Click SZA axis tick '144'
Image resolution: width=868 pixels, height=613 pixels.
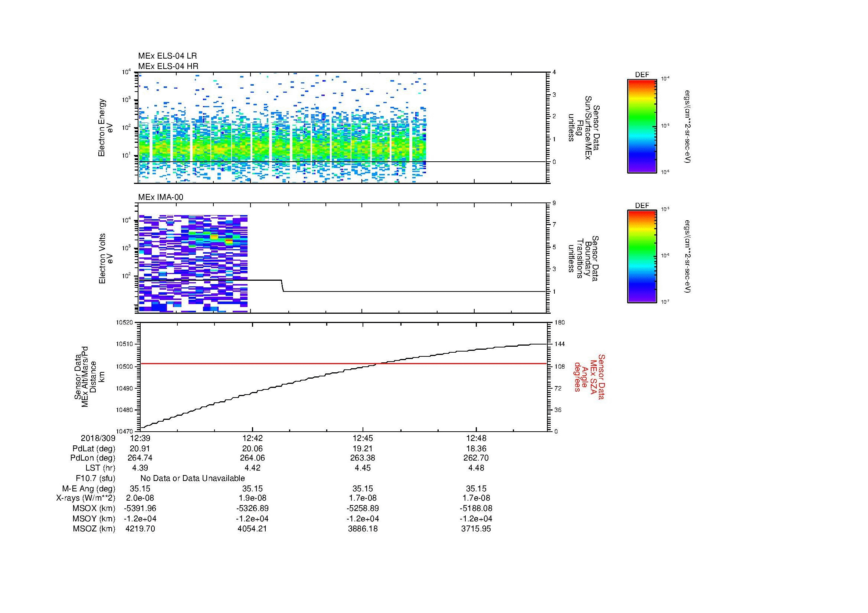point(560,344)
